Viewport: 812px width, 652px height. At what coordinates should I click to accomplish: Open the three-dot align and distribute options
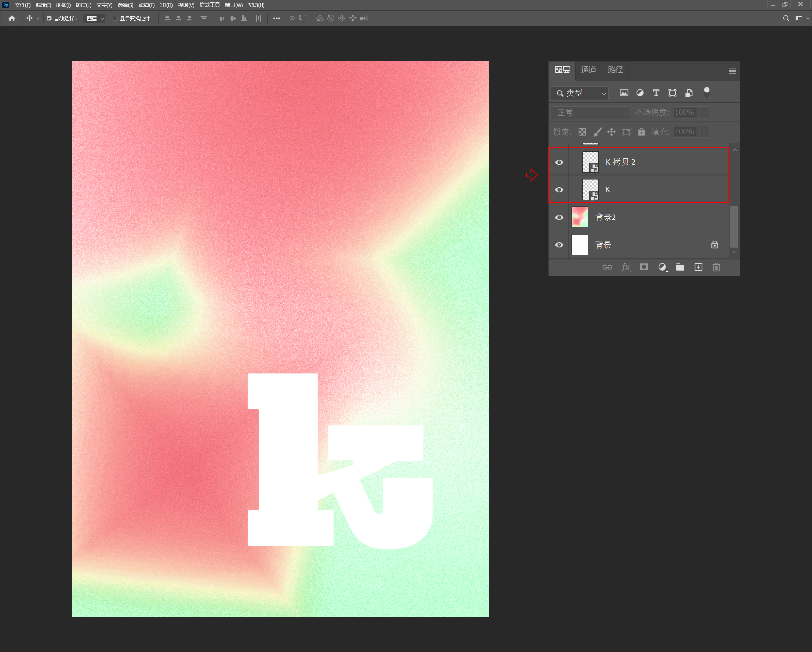pyautogui.click(x=276, y=18)
